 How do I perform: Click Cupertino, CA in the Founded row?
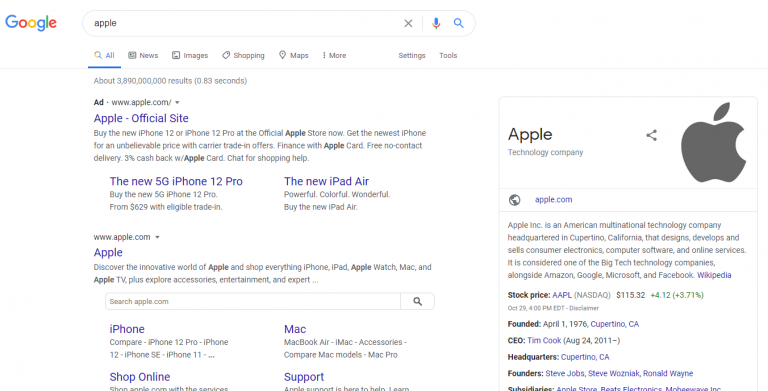pyautogui.click(x=615, y=324)
